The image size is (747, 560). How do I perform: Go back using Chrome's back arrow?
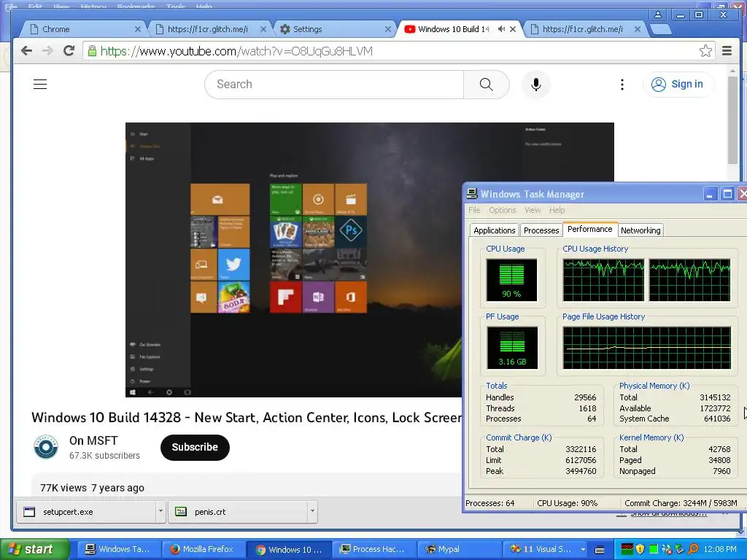(27, 51)
